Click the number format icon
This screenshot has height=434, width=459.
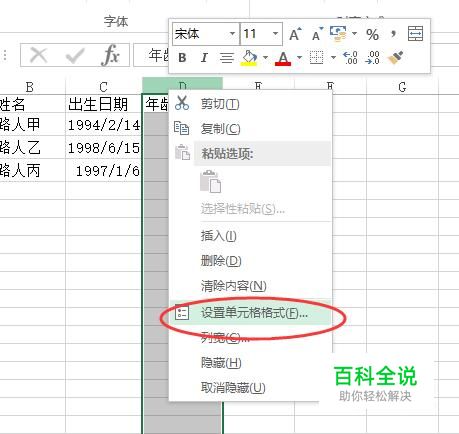tap(338, 34)
